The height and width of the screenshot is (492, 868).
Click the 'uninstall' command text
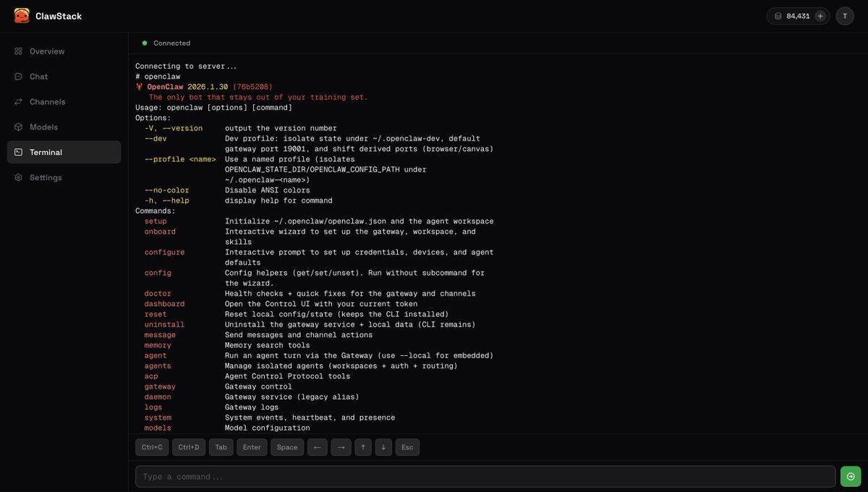[164, 325]
